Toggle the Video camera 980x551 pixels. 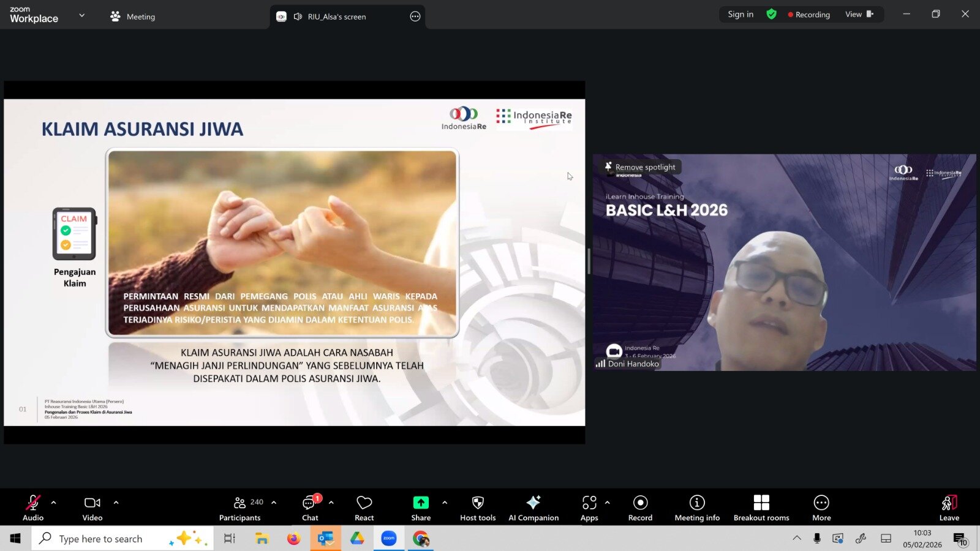tap(92, 508)
